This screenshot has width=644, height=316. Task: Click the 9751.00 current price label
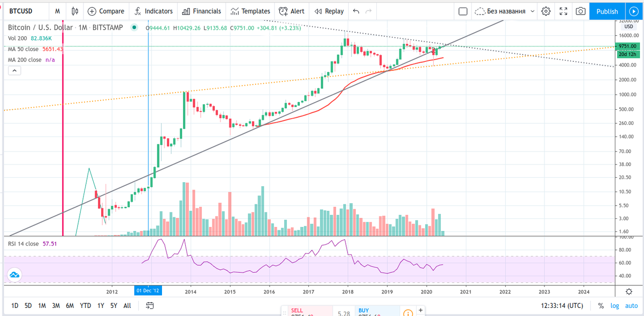click(627, 46)
